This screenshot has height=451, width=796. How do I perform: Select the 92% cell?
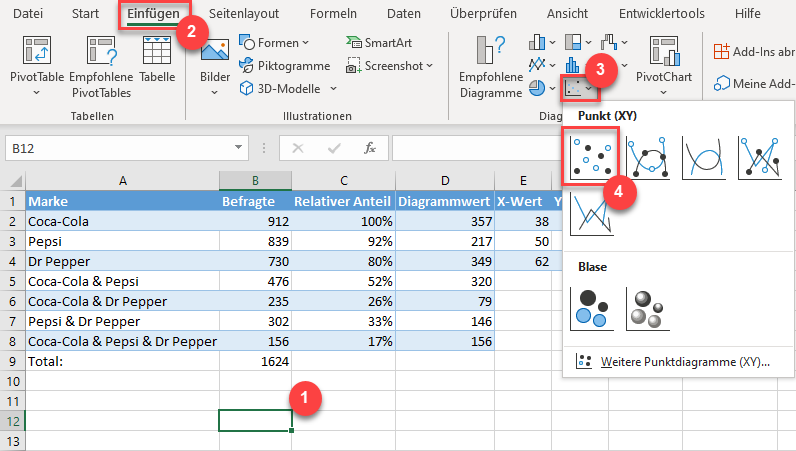(344, 241)
